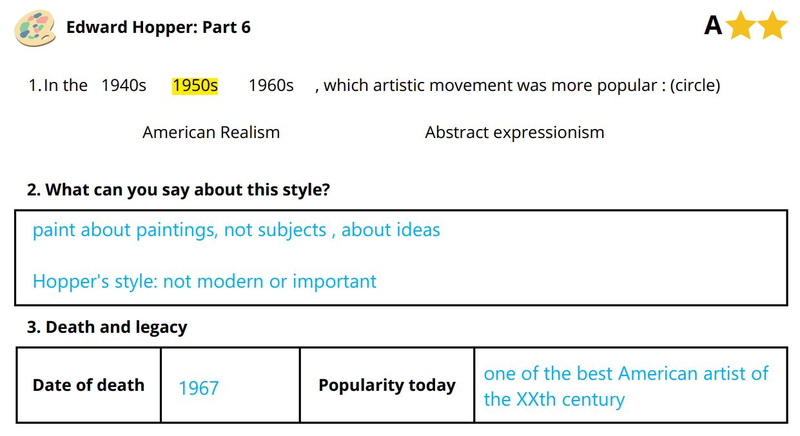Click the 'paint about paintings' answer line
Screen dimensions: 800x436
tap(236, 230)
